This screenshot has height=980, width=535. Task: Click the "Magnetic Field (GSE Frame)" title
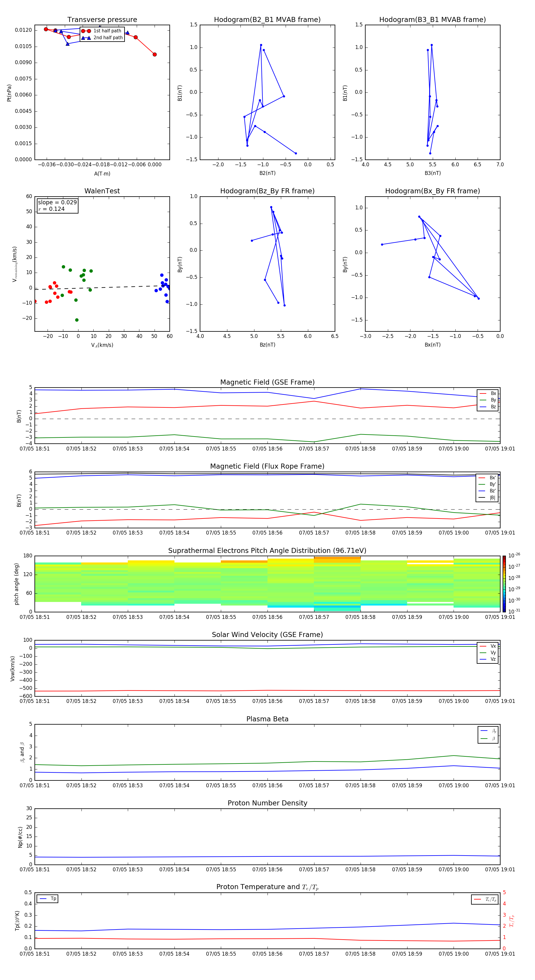pos(267,382)
